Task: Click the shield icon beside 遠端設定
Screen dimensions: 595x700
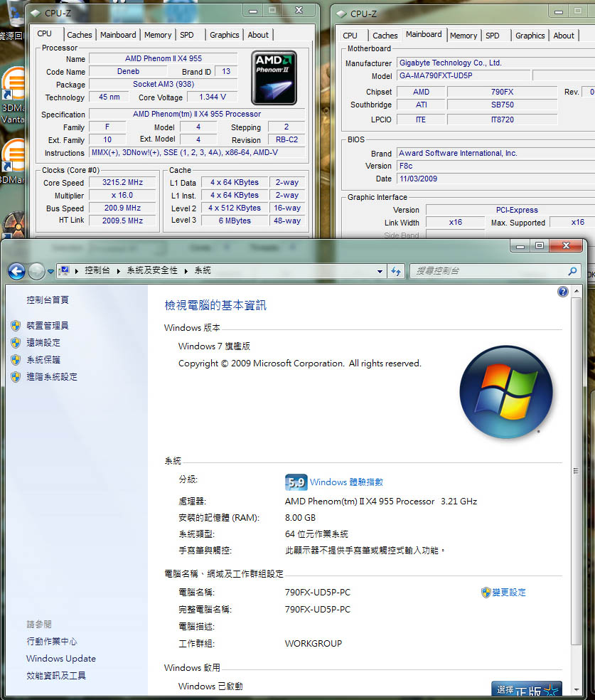Action: [16, 343]
